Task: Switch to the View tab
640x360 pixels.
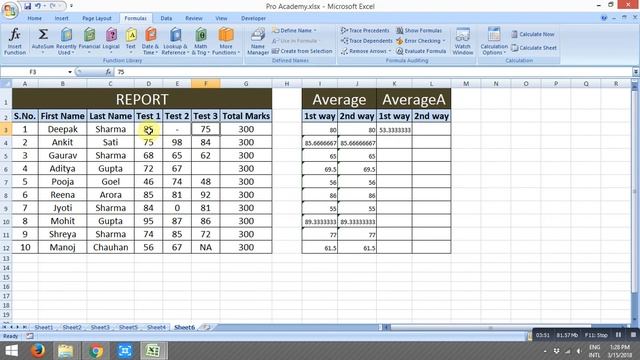Action: click(x=221, y=18)
